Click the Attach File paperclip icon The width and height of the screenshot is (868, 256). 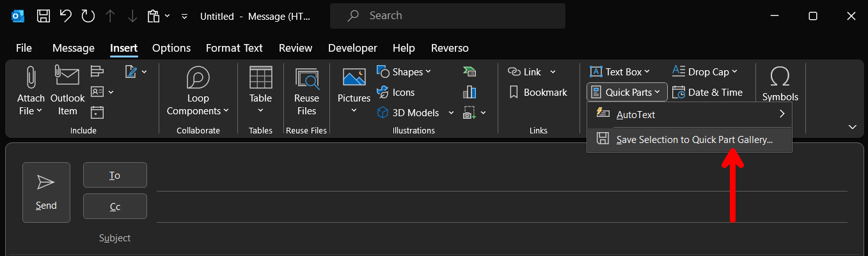[x=31, y=78]
